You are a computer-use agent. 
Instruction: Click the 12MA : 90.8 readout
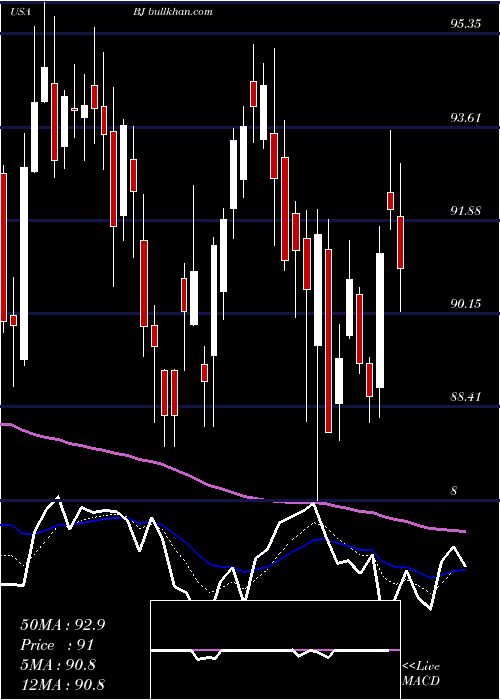coord(63,684)
